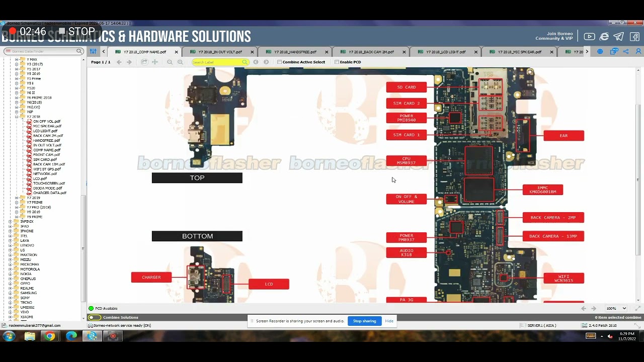Open the Windows Start menu
This screenshot has height=362, width=644.
[9, 336]
